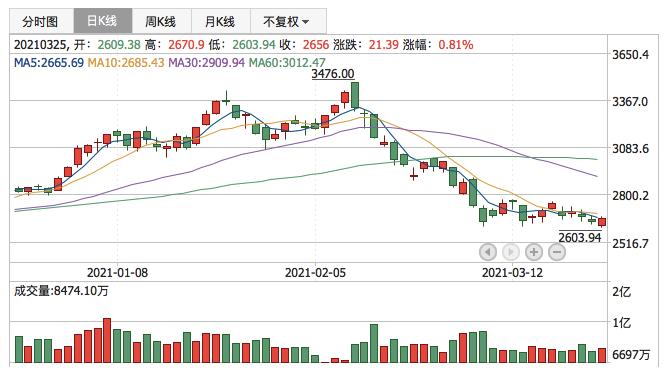Click the 2021-01-08 date axis label
The height and width of the screenshot is (373, 667).
(117, 273)
